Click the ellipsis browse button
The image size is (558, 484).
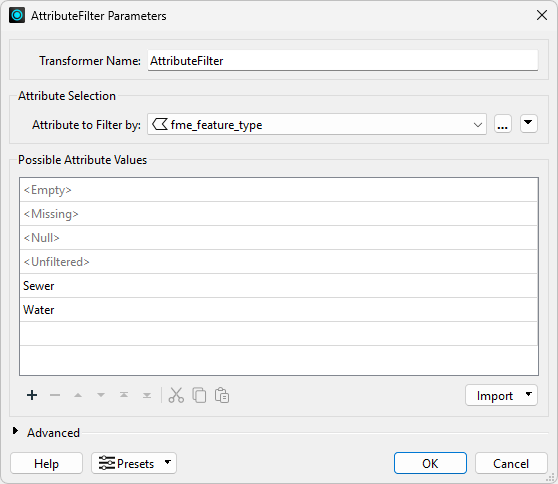point(502,124)
